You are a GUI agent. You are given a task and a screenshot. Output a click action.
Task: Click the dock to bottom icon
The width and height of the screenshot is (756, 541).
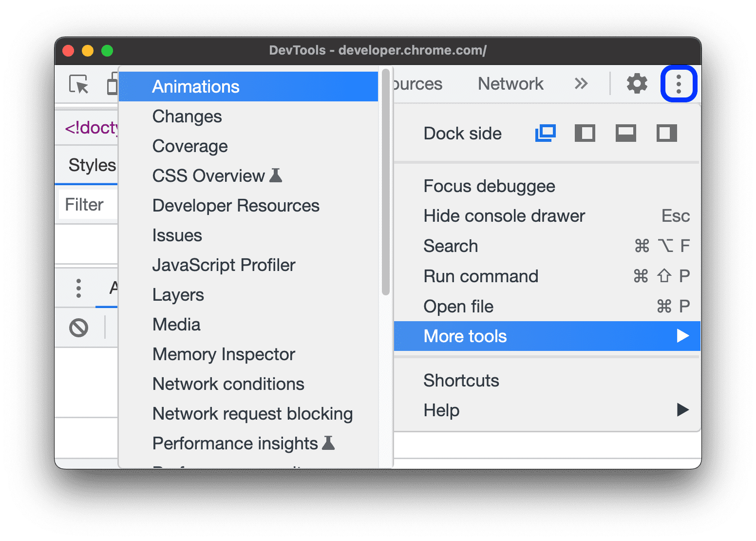[625, 133]
